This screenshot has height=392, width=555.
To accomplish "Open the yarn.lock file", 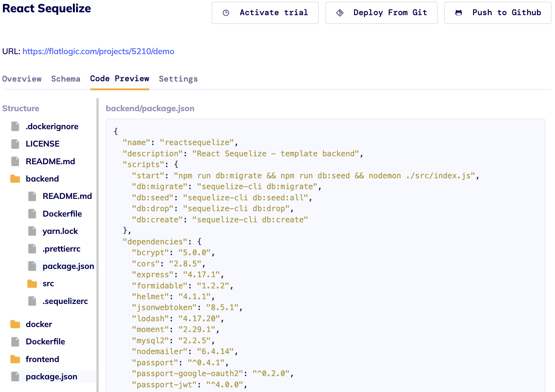I will coord(60,231).
